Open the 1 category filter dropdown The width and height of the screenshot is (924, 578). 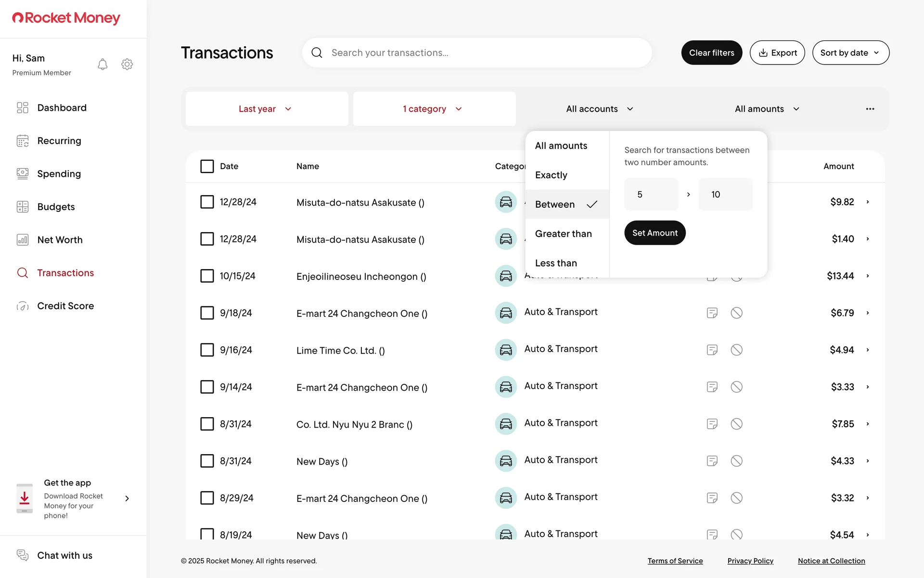[x=434, y=109]
